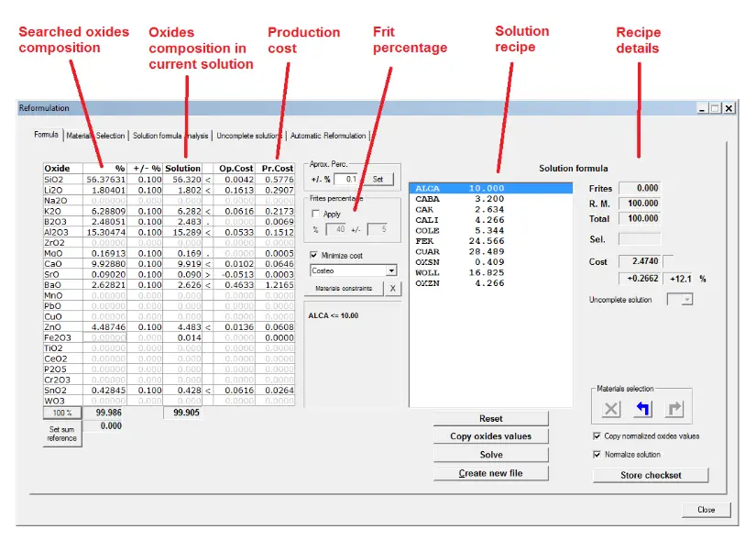
Task: Click the clear materials selection X icon
Action: (x=612, y=410)
